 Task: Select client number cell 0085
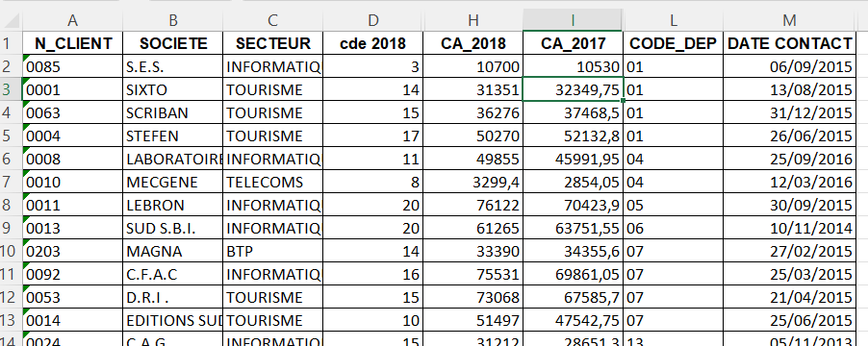pyautogui.click(x=72, y=66)
